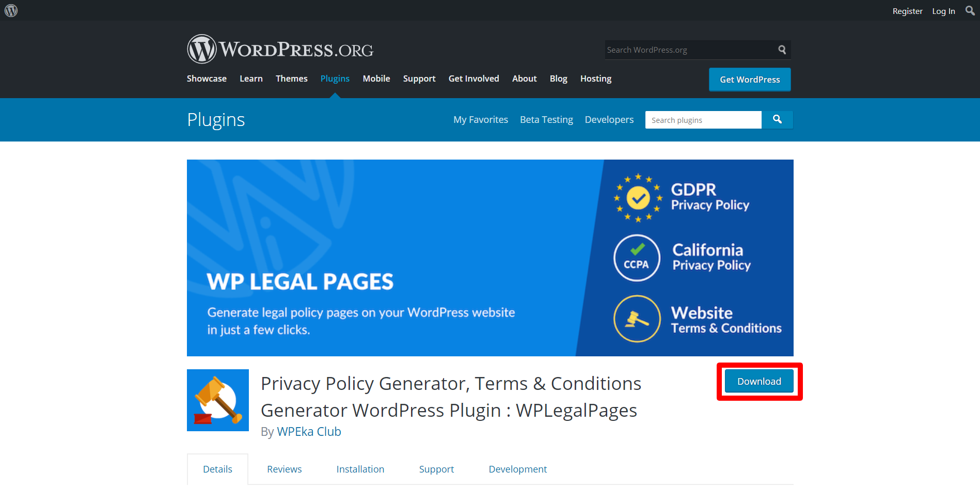Open the WPEka Club author link
This screenshot has width=980, height=487.
[309, 431]
